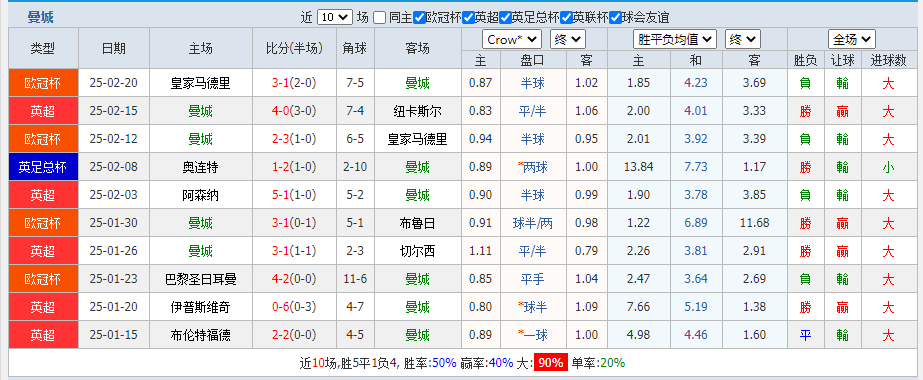Viewport: 923px width, 380px height.
Task: Click the 平 result on the 布伦特福德 row
Action: (805, 335)
